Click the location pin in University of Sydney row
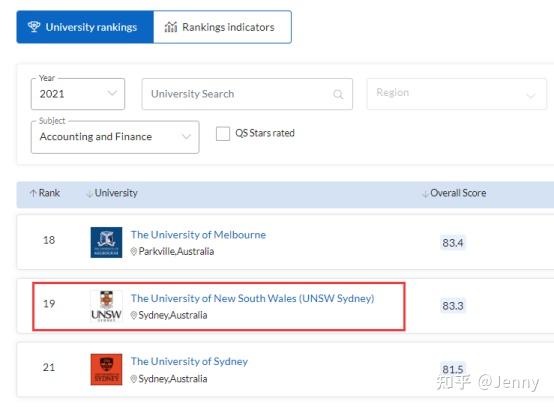554x407 pixels. pyautogui.click(x=134, y=379)
